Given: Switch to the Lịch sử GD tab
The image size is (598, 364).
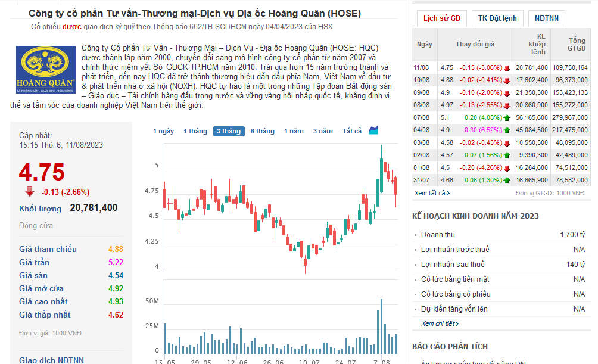Looking at the screenshot, I should [441, 18].
